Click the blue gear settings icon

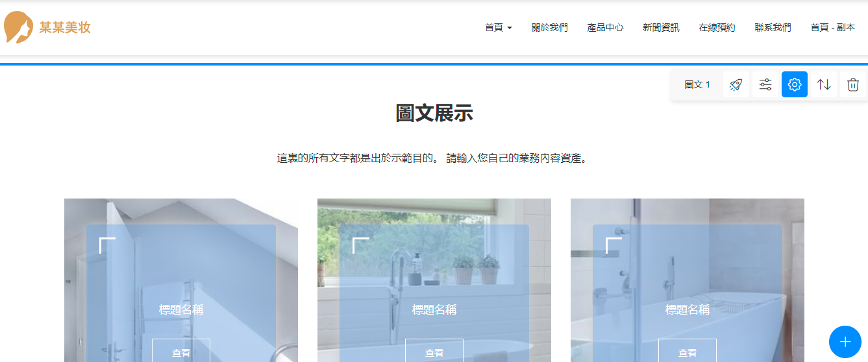coord(795,84)
